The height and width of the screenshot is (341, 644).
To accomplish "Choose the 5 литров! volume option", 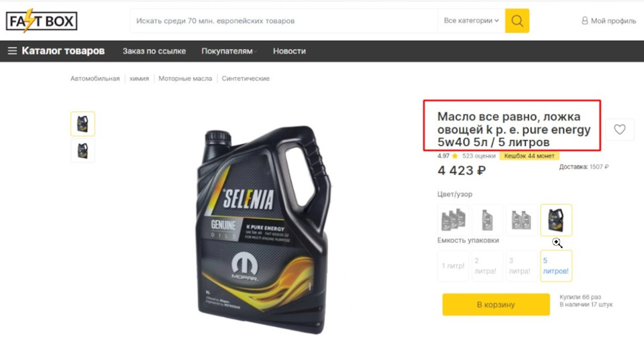I will click(556, 266).
